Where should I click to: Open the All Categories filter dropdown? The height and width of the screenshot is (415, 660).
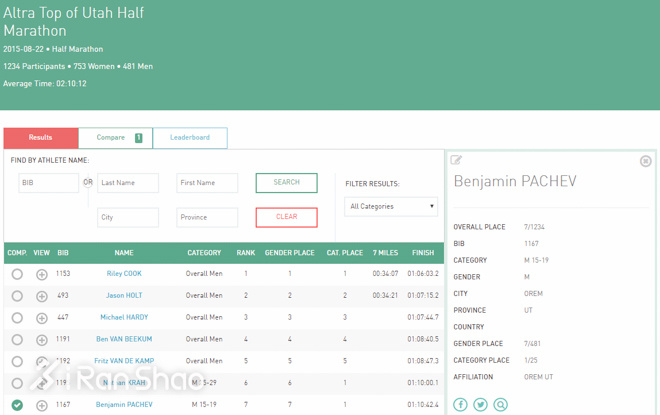point(391,206)
